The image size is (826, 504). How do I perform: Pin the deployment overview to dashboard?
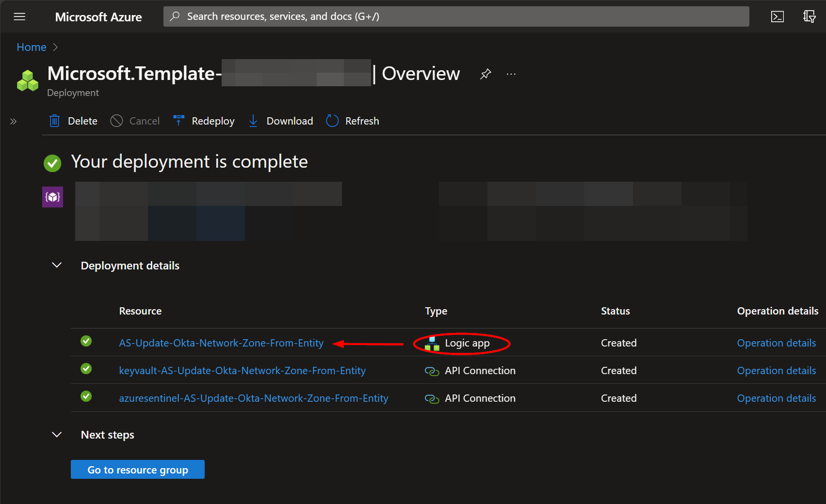pyautogui.click(x=486, y=74)
